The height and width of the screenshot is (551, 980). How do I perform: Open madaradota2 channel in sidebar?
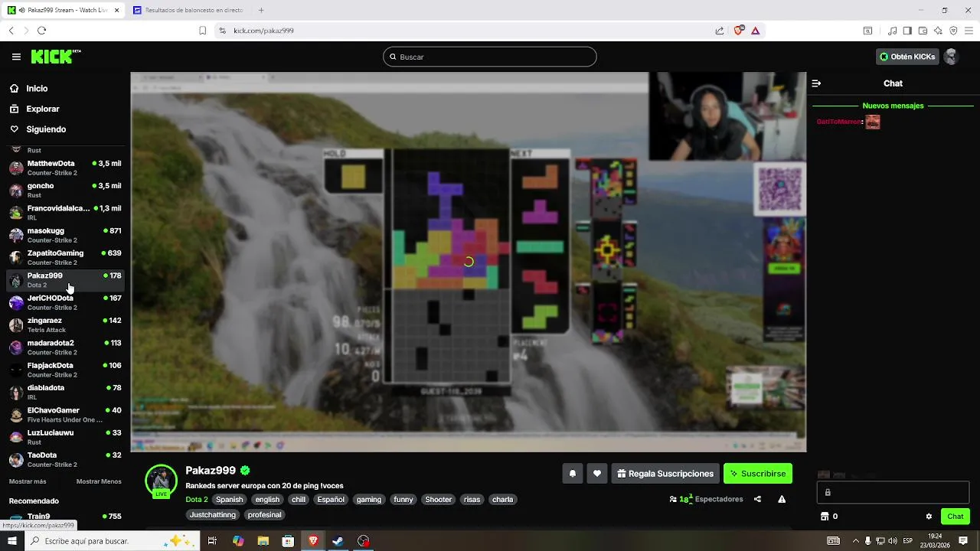pos(64,347)
